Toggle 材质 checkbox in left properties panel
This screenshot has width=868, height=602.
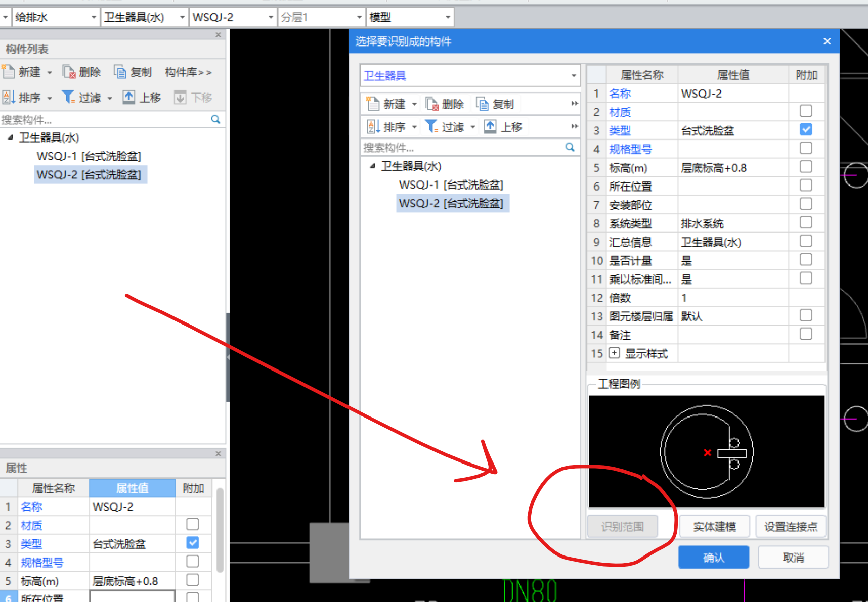[192, 524]
